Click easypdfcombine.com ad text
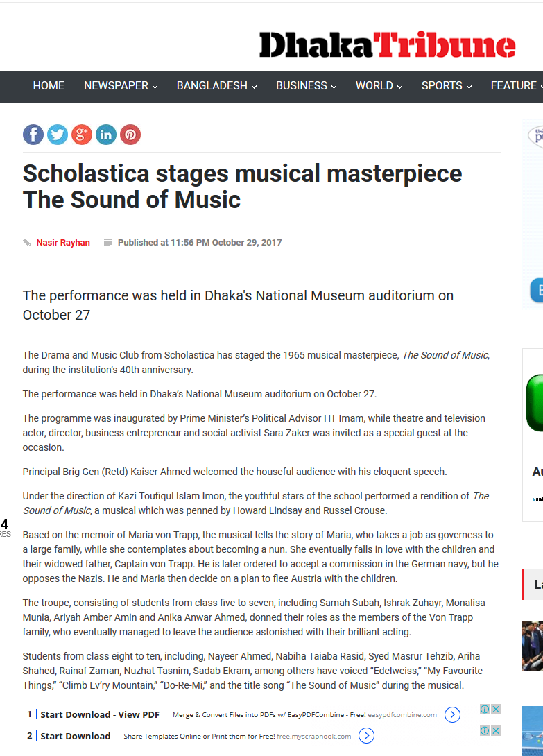 tap(402, 715)
